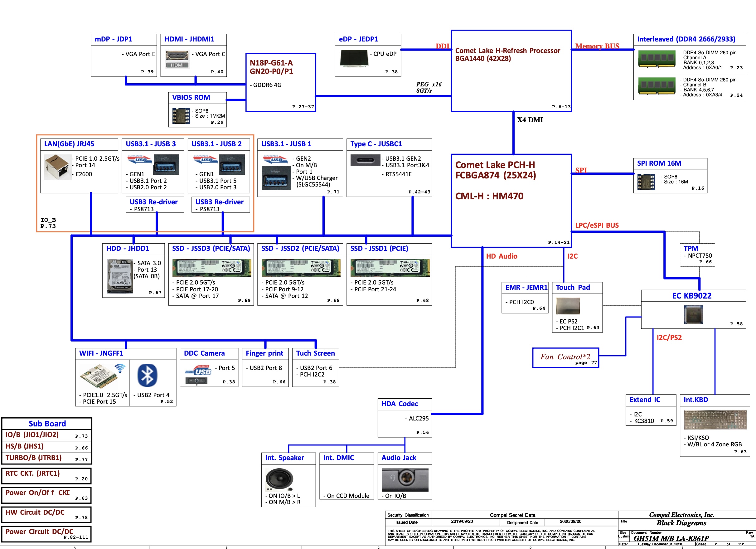Click the blue USB port image in JUSB 1 block

[x=276, y=178]
